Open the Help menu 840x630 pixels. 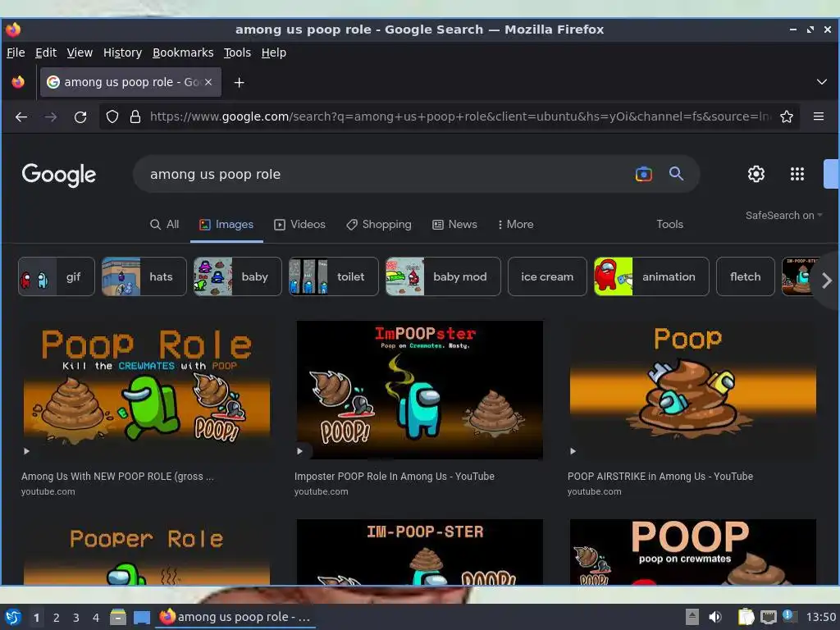(274, 52)
